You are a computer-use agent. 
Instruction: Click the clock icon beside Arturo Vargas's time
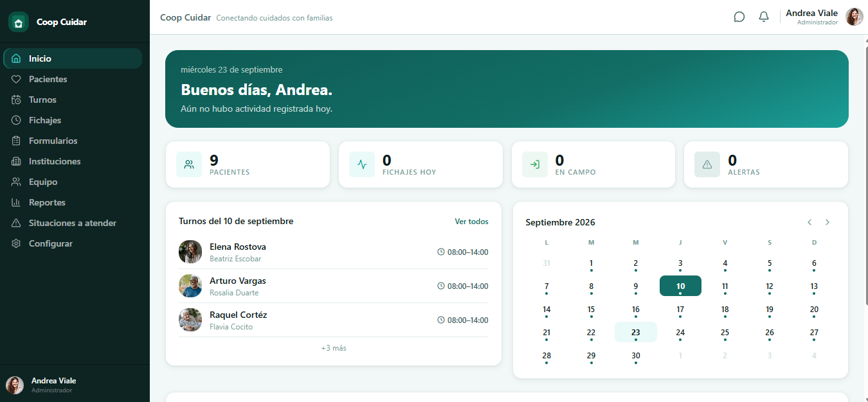(441, 286)
